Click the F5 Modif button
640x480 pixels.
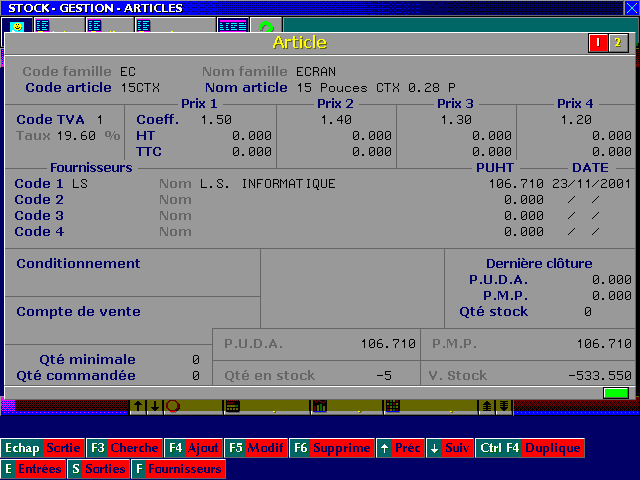coord(256,448)
